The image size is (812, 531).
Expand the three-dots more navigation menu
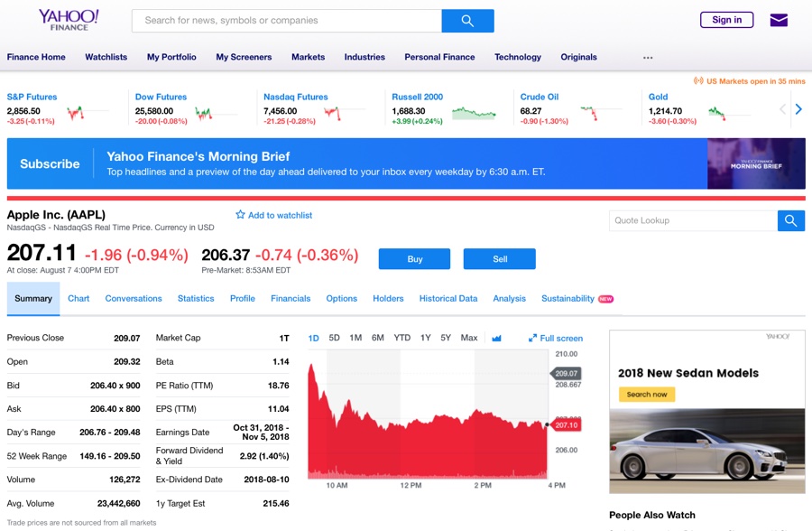(x=648, y=58)
